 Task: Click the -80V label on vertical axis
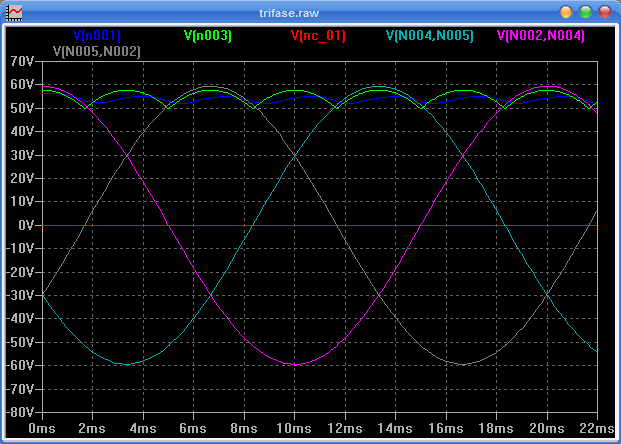pyautogui.click(x=20, y=412)
